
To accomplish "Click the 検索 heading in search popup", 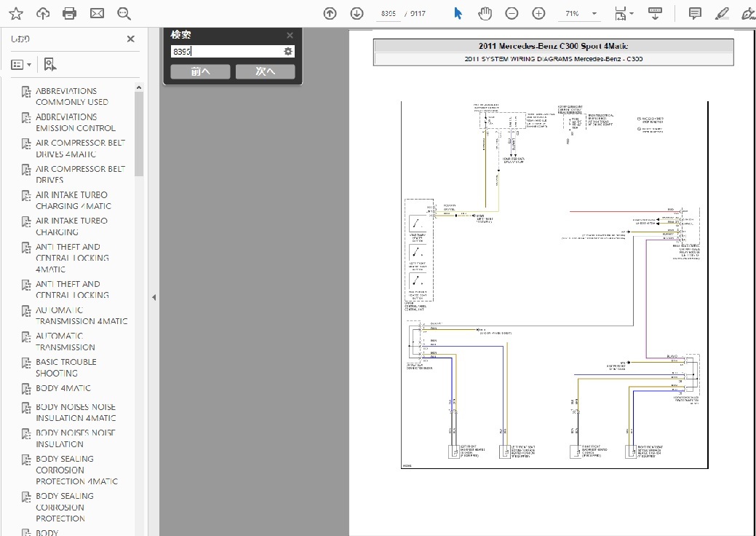I will (x=180, y=35).
